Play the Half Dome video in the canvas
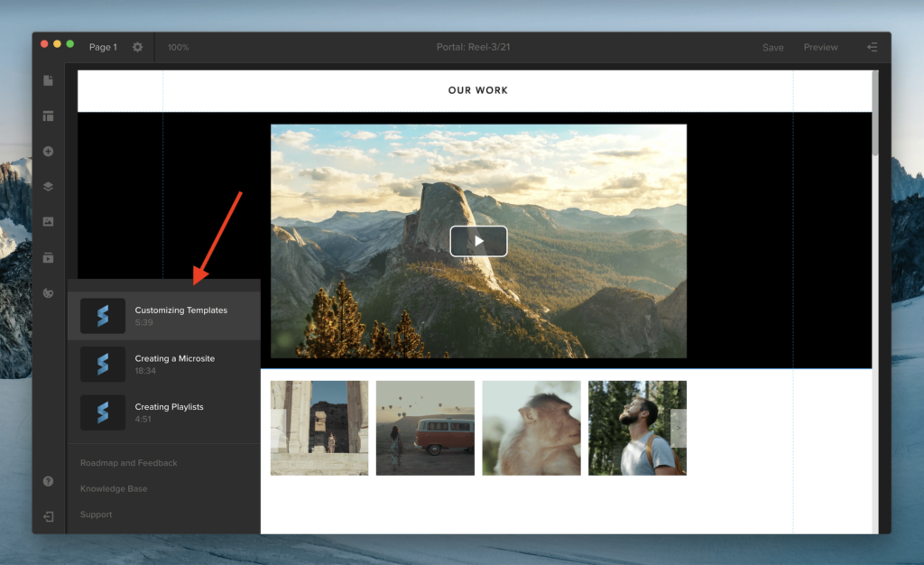The width and height of the screenshot is (924, 565). (x=478, y=241)
